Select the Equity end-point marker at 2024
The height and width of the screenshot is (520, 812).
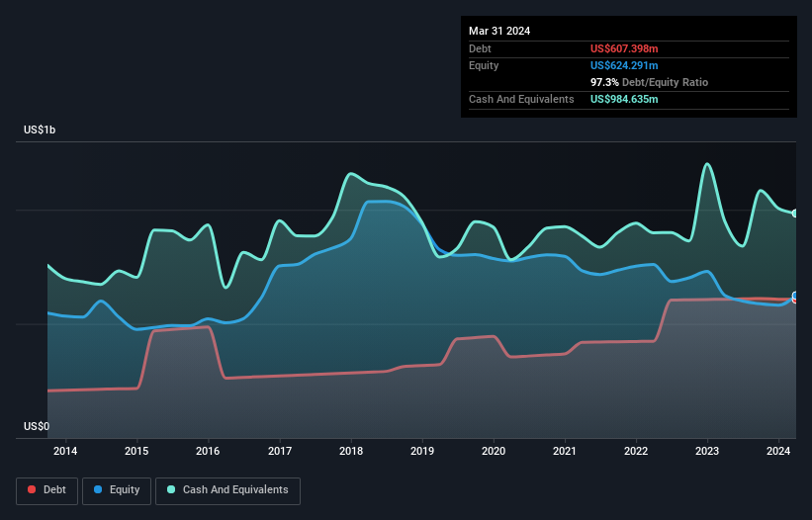(x=795, y=296)
